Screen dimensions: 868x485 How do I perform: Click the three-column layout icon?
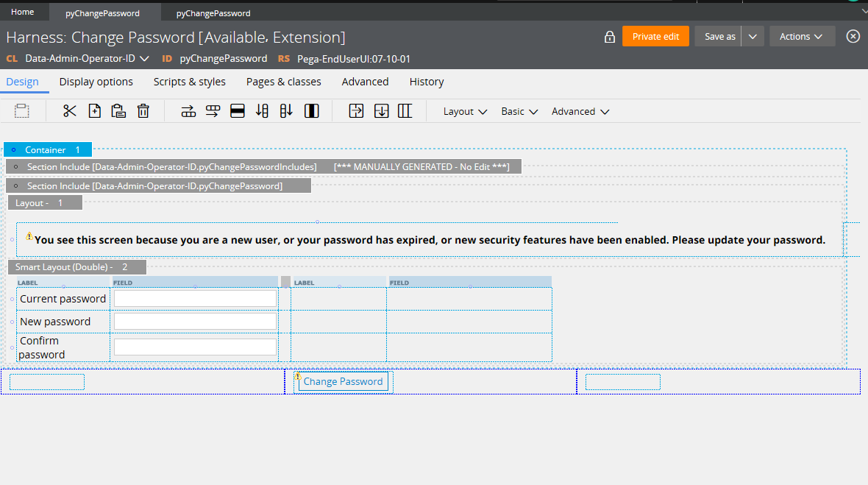[x=405, y=111]
